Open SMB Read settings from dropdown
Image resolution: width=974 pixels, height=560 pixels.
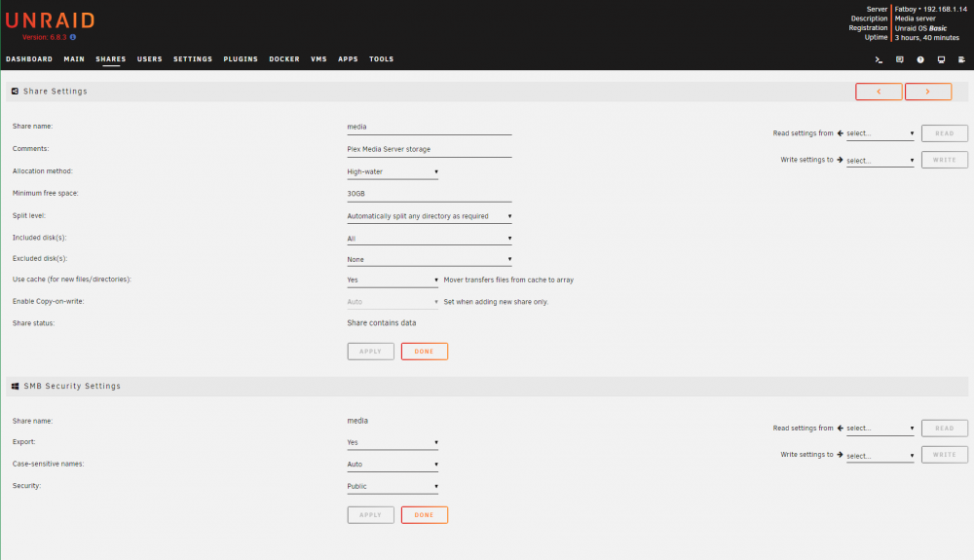[880, 429]
